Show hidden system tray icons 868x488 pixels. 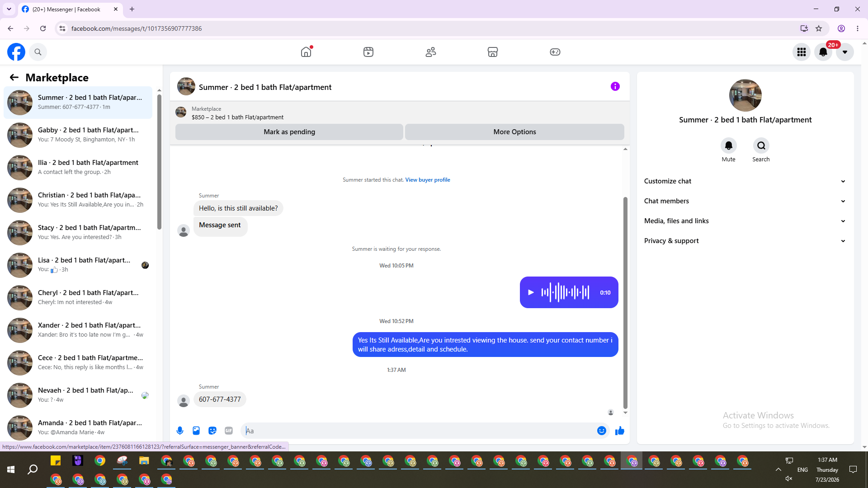pyautogui.click(x=778, y=470)
